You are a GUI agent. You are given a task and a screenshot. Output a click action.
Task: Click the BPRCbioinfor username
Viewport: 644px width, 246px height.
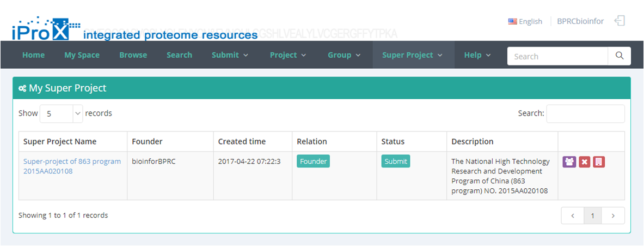[x=580, y=21]
